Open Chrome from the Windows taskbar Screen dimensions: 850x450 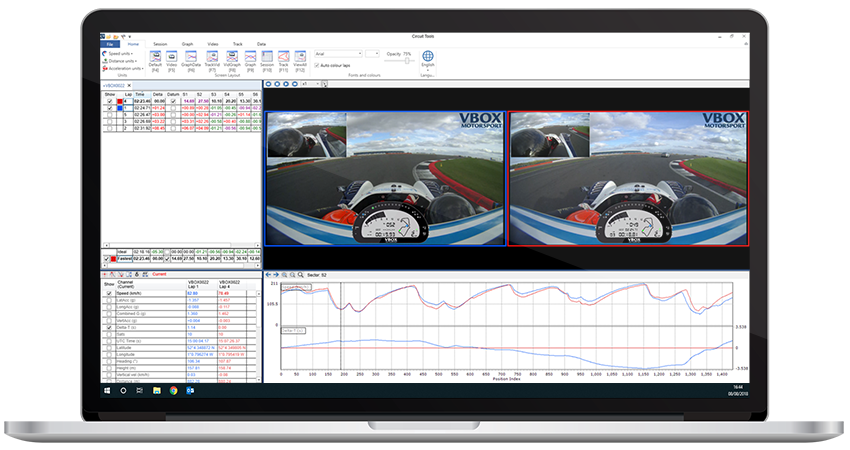(x=175, y=391)
